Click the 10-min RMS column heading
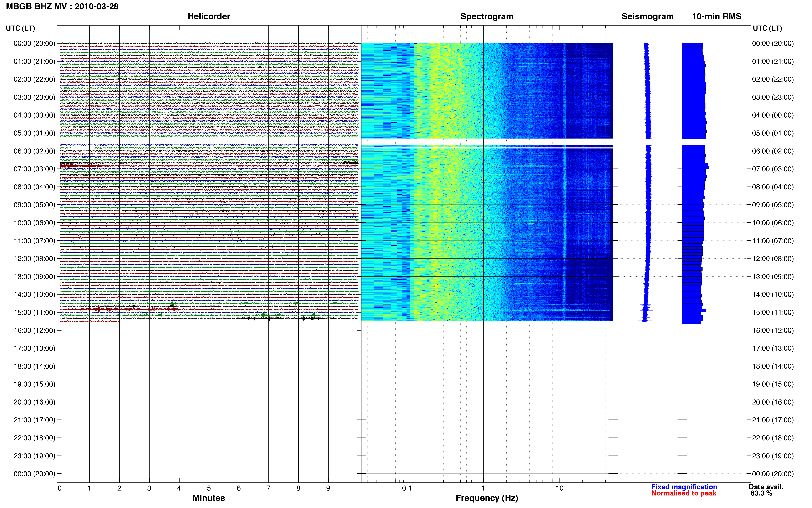 pos(716,16)
